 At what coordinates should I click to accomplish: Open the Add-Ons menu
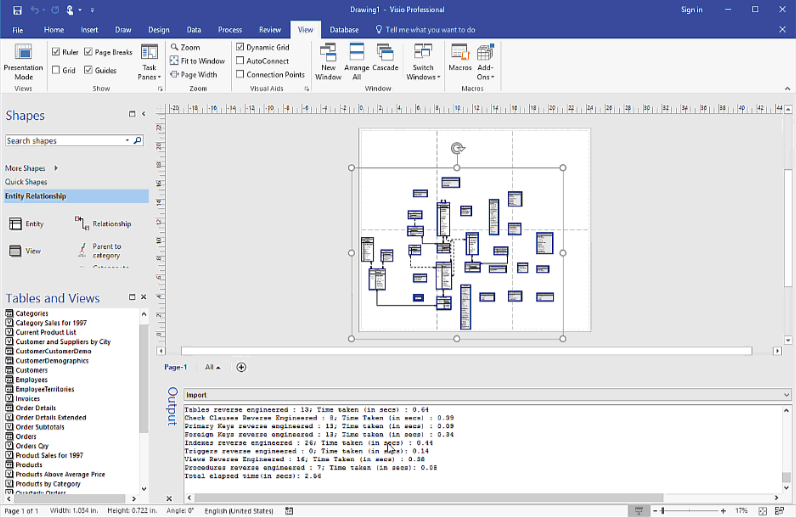pyautogui.click(x=485, y=62)
